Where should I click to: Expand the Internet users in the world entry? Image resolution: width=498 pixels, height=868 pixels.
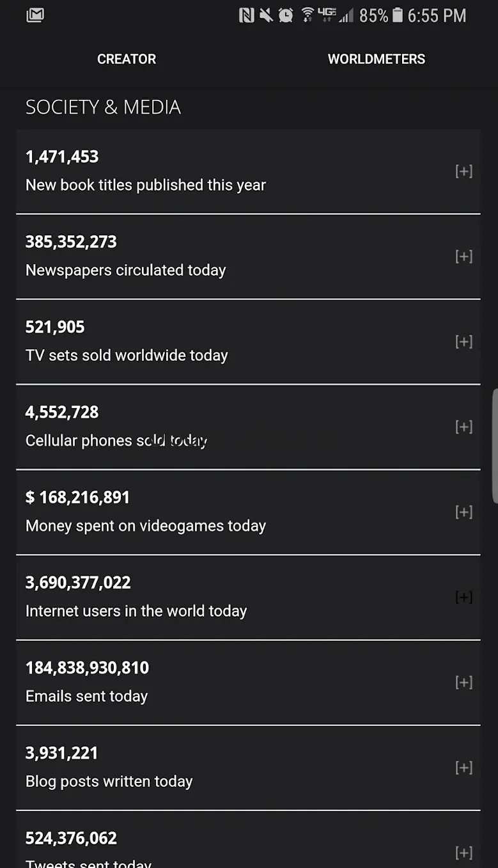(x=463, y=597)
